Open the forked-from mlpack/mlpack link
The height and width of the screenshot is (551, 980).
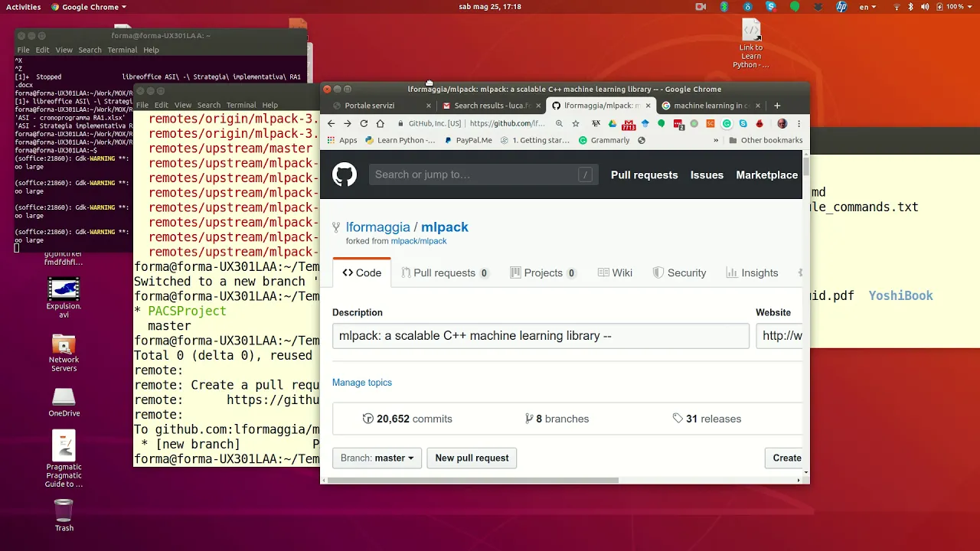pyautogui.click(x=419, y=241)
